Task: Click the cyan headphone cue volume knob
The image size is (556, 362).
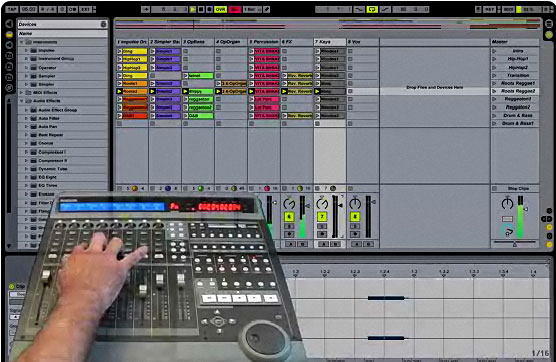Action: point(507,231)
